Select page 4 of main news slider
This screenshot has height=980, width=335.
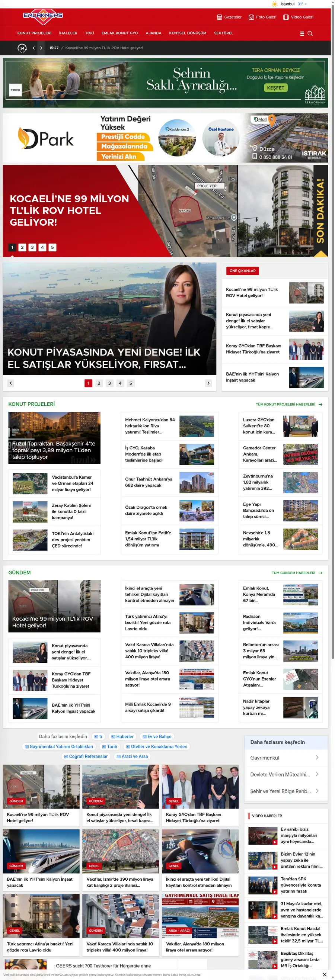[120, 383]
